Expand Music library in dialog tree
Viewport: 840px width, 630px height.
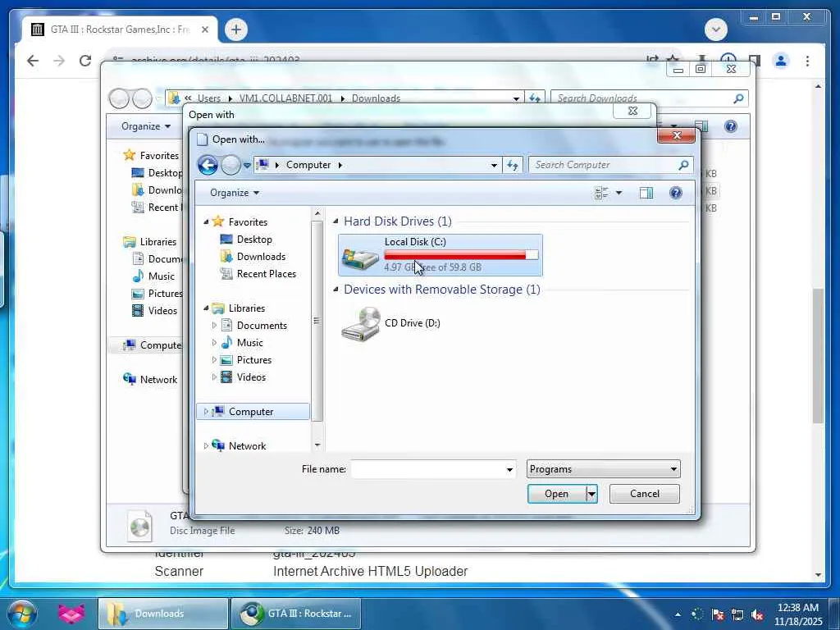(214, 342)
